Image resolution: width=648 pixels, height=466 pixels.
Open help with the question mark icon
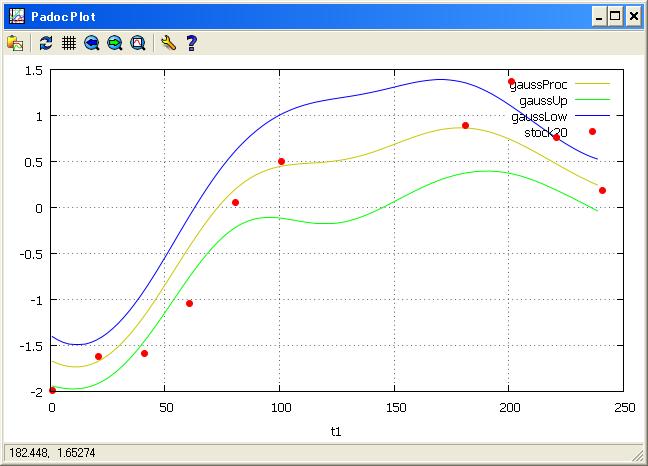coord(191,43)
